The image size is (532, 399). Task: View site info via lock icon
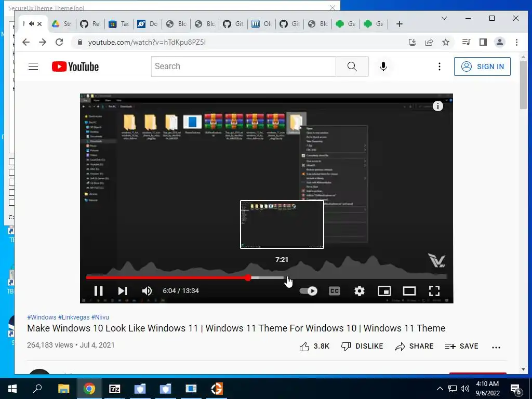tap(79, 42)
